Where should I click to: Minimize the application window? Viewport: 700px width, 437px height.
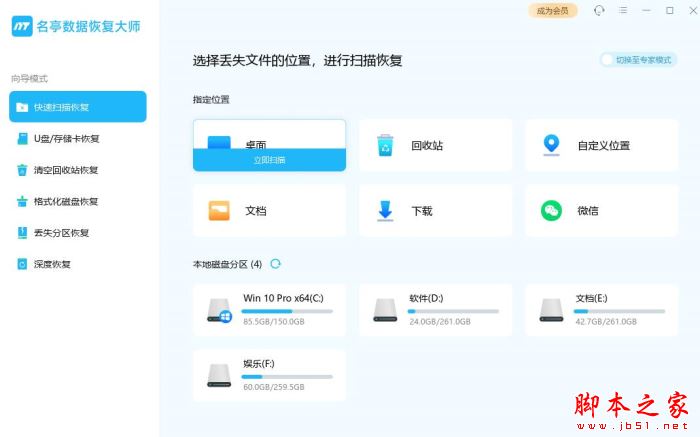(x=646, y=10)
